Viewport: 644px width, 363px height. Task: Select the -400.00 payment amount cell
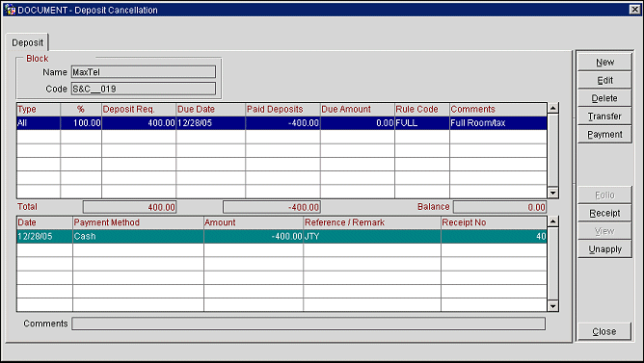coord(254,236)
